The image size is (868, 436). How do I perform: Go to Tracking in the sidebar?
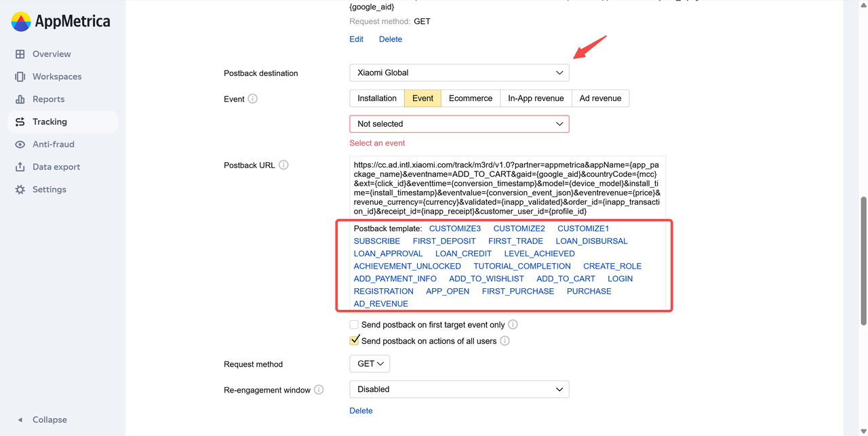(x=50, y=122)
